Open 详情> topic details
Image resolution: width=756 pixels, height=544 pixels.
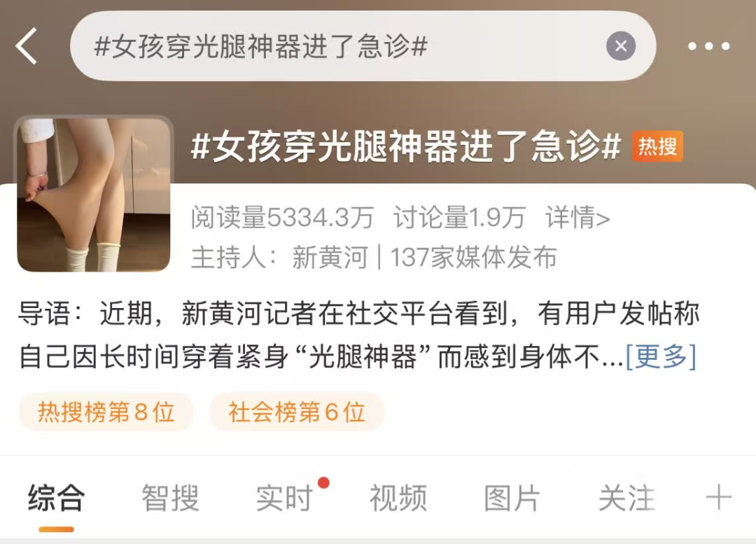577,218
